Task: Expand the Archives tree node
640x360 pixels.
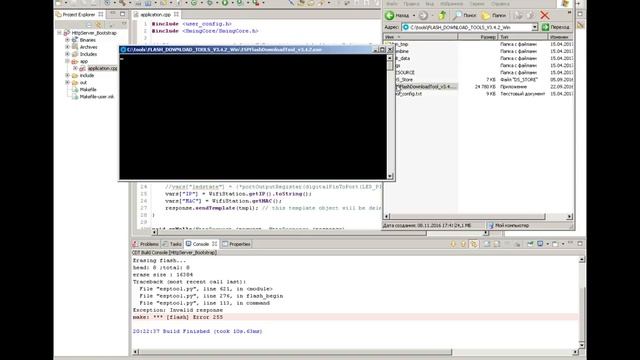Action: pos(67,47)
